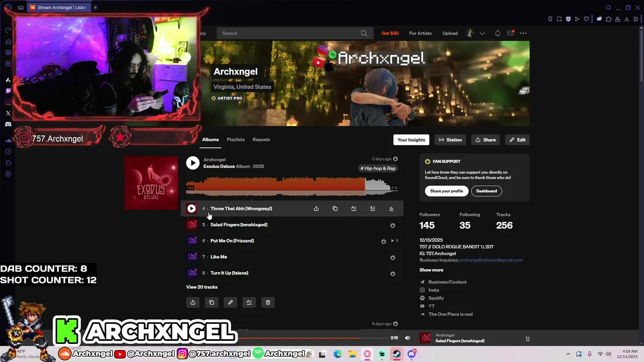Open business inquiries email link
Screen dimensions: 644x362
(491, 260)
